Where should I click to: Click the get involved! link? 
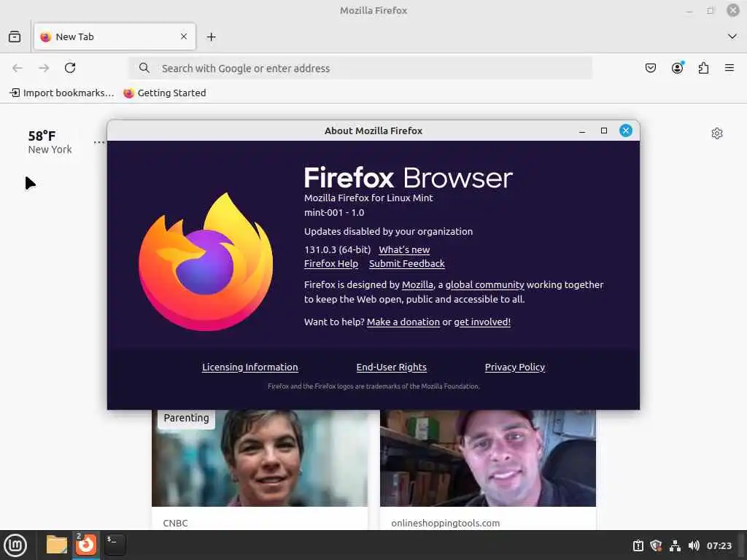tap(482, 322)
